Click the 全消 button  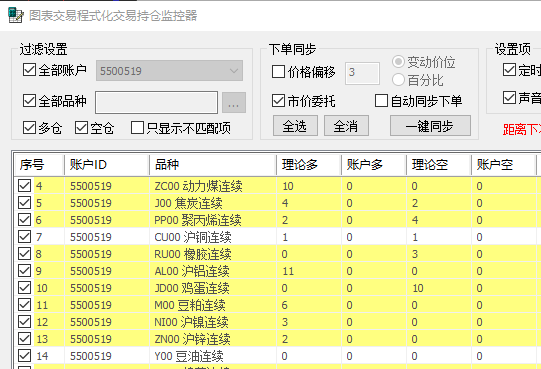coord(346,126)
